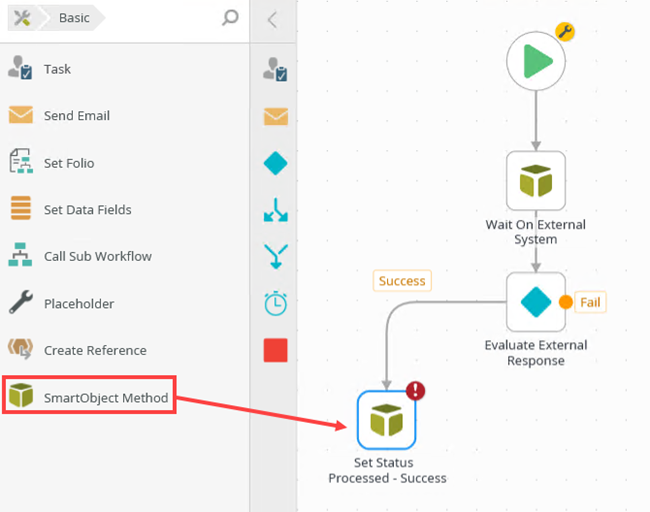
Task: Click the Set Folio label
Action: [x=69, y=163]
